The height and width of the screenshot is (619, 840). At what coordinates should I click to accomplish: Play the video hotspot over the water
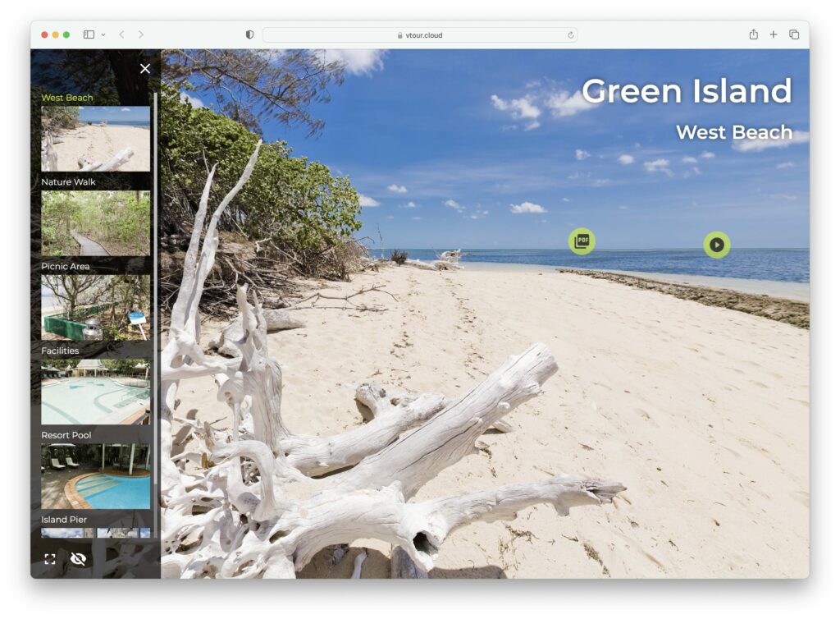tap(717, 245)
